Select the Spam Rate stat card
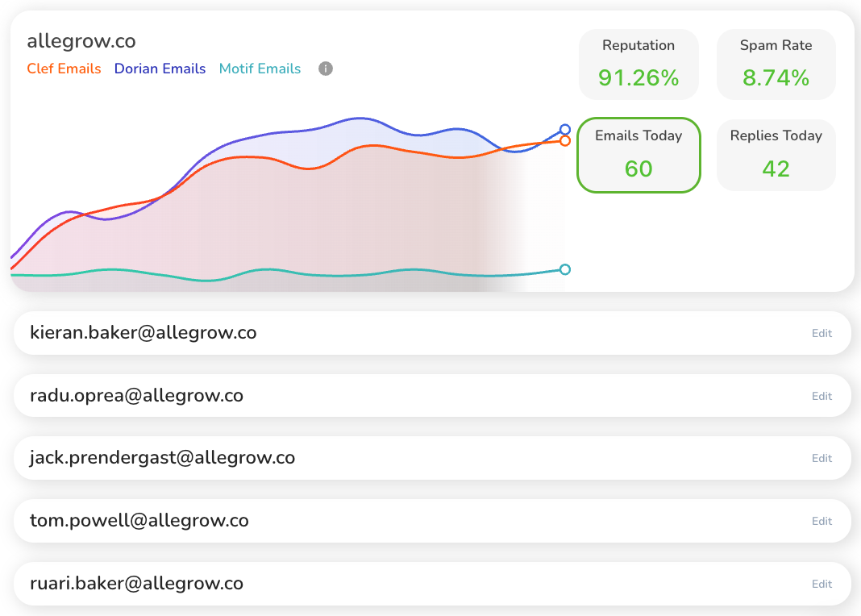861x616 pixels. (x=776, y=65)
